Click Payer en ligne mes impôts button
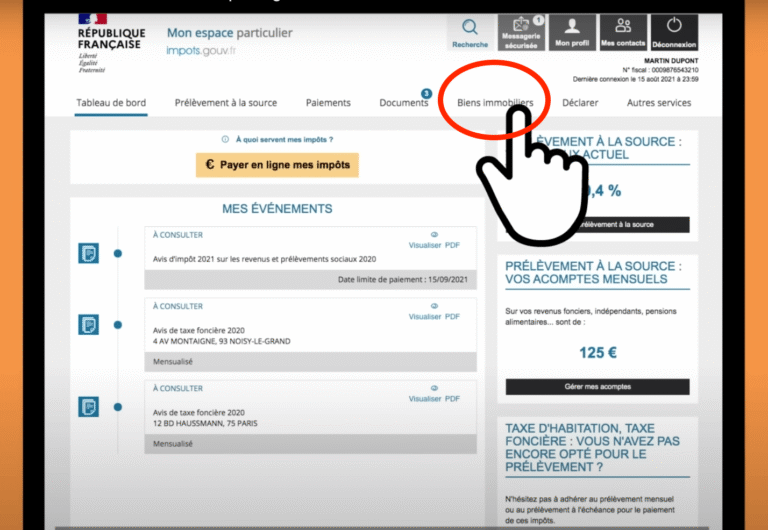This screenshot has height=530, width=768. 277,165
